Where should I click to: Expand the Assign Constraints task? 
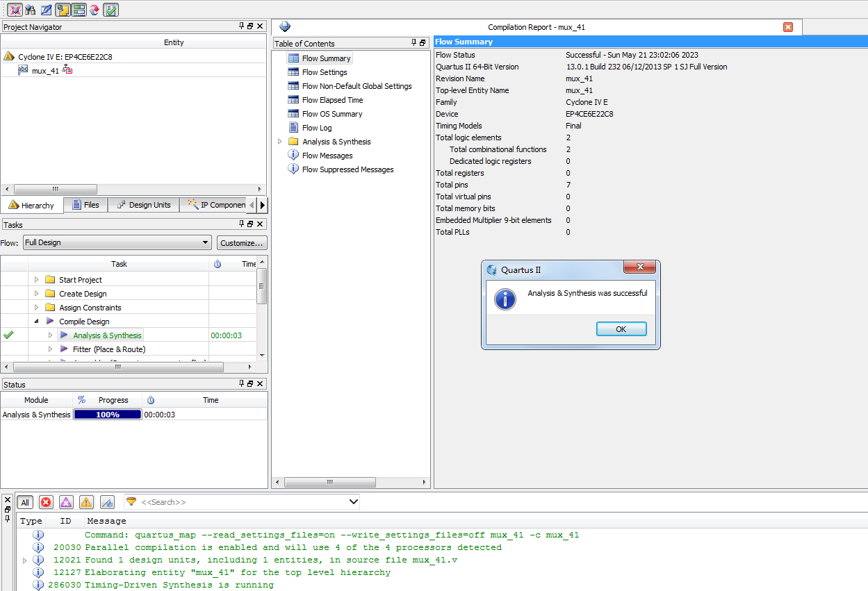coord(36,308)
